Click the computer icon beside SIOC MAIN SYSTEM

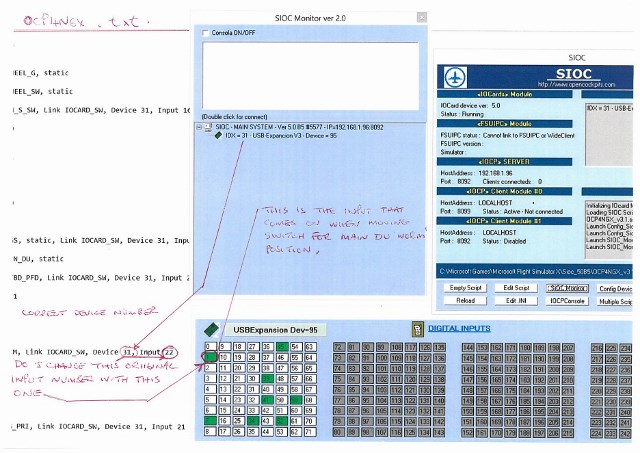click(211, 125)
